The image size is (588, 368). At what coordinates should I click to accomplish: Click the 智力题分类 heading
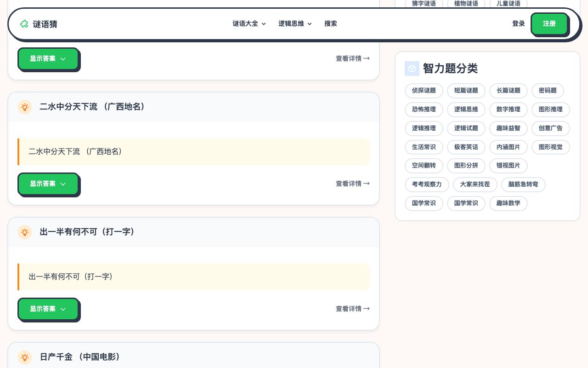(x=450, y=69)
